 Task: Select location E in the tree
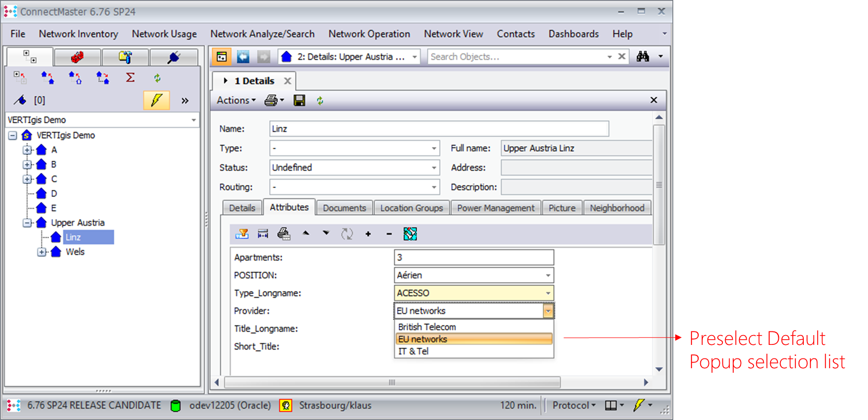(x=53, y=208)
